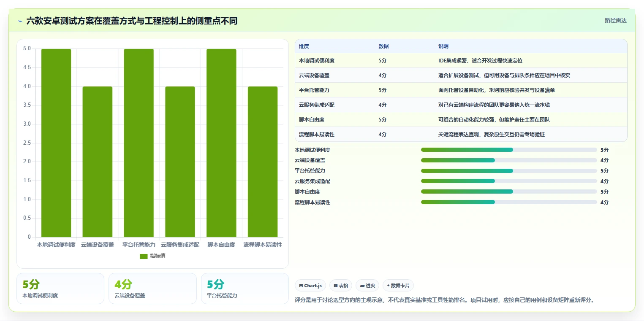Screen dimensions: 644x321
Task: Click the 云服务集成适配 progress bar
Action: 509,181
